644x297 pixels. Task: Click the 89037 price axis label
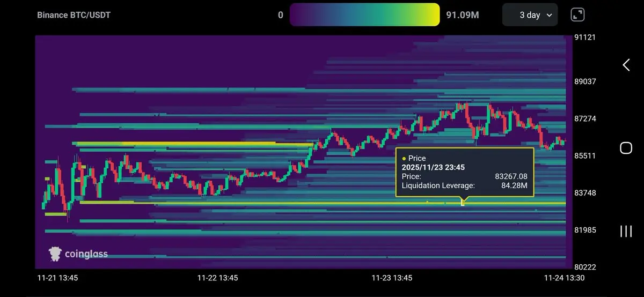pos(584,81)
